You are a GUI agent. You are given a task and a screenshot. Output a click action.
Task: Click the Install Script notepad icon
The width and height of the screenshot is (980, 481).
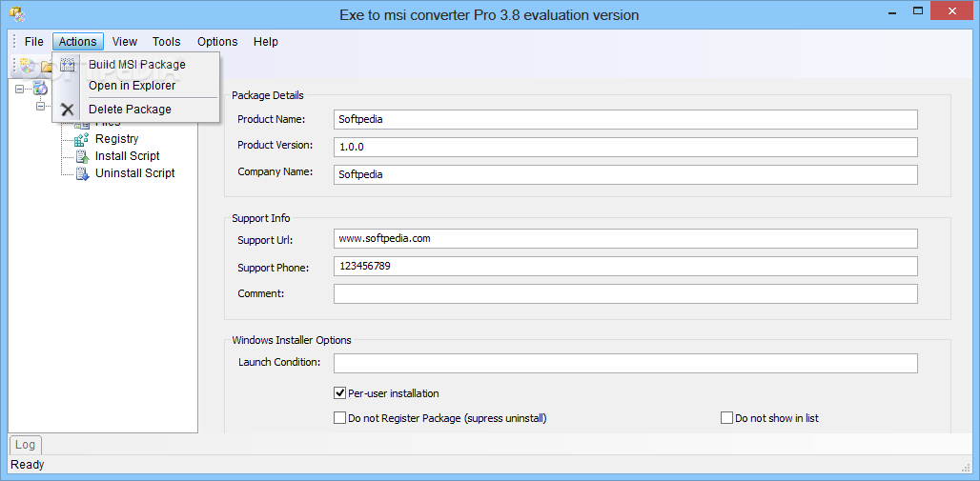click(82, 156)
